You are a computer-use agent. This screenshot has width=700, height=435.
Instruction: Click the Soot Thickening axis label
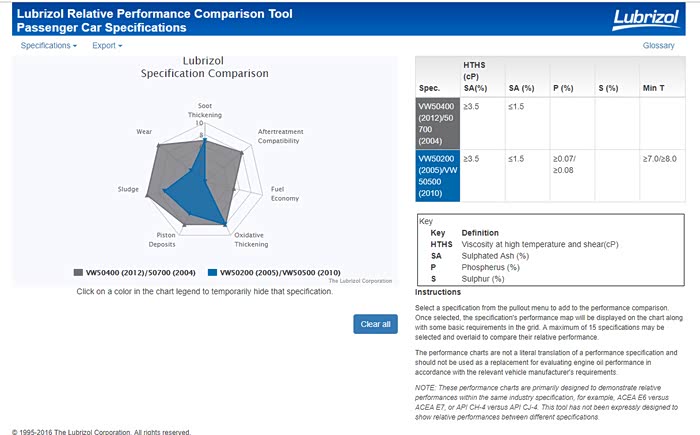204,110
